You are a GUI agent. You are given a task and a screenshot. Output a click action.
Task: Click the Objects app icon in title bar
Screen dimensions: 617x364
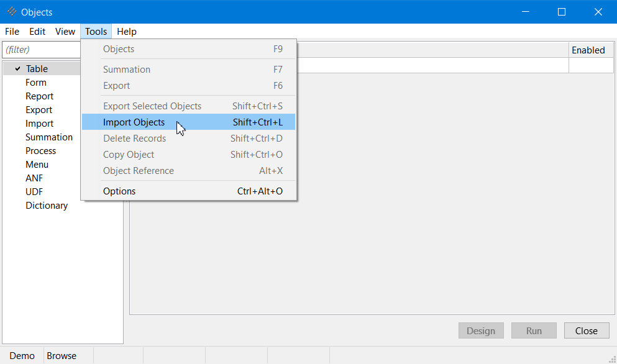[11, 12]
